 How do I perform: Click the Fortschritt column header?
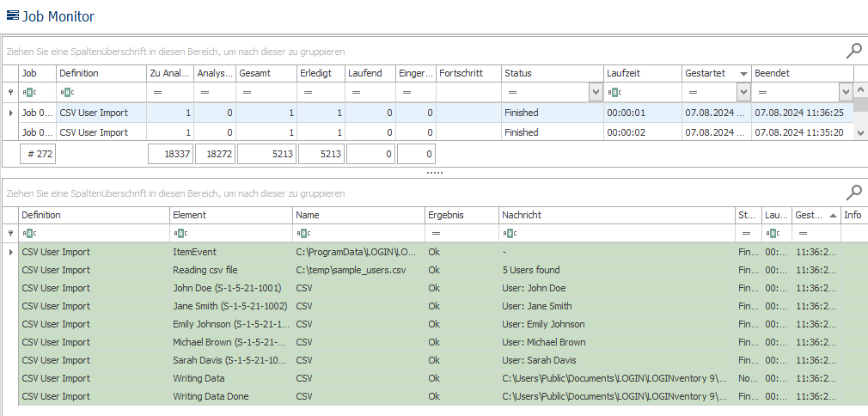[x=468, y=73]
